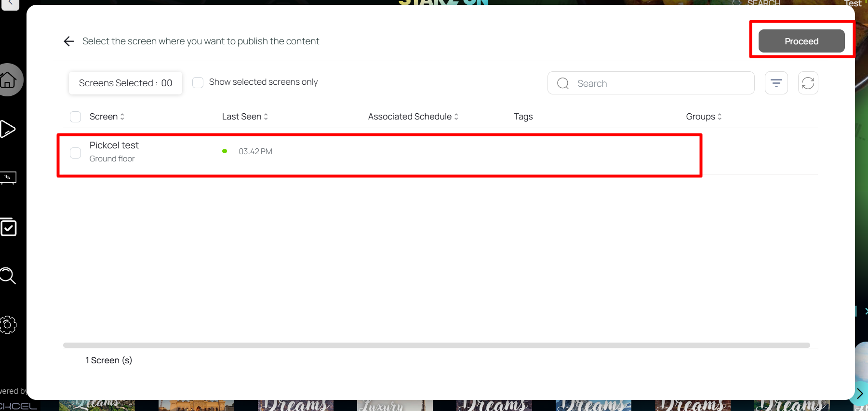Click the back arrow beside the publish heading
The height and width of the screenshot is (411, 868).
69,41
